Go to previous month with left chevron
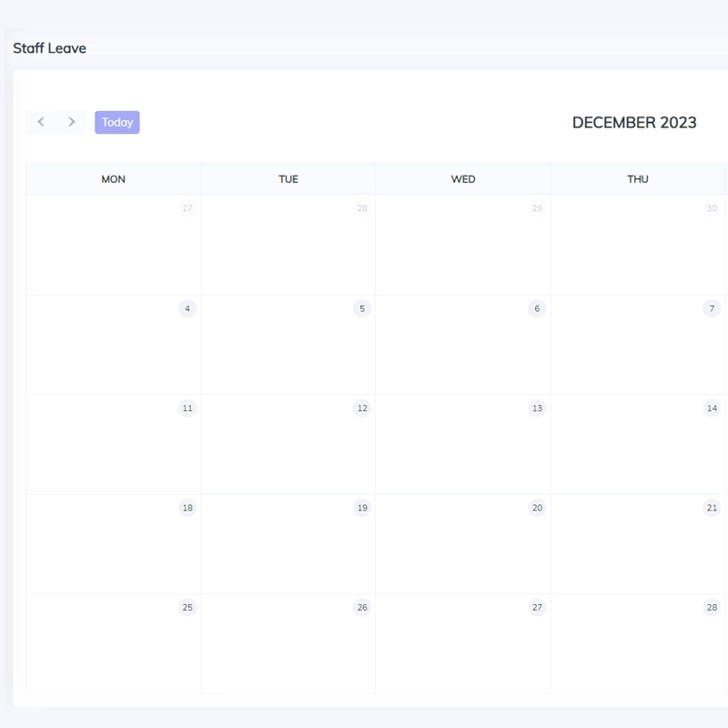This screenshot has height=728, width=728. click(41, 122)
